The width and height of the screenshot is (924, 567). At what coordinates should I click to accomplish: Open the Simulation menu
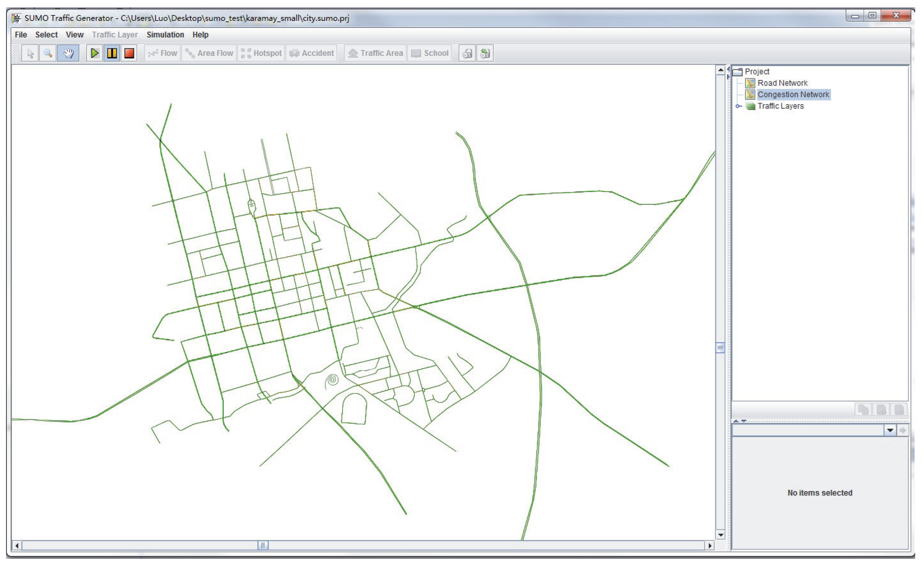point(165,35)
